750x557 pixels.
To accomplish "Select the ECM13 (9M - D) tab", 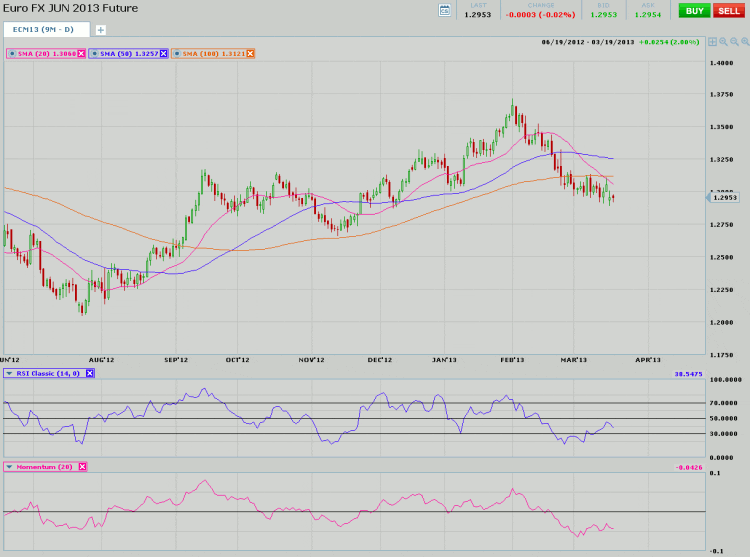I will point(45,30).
